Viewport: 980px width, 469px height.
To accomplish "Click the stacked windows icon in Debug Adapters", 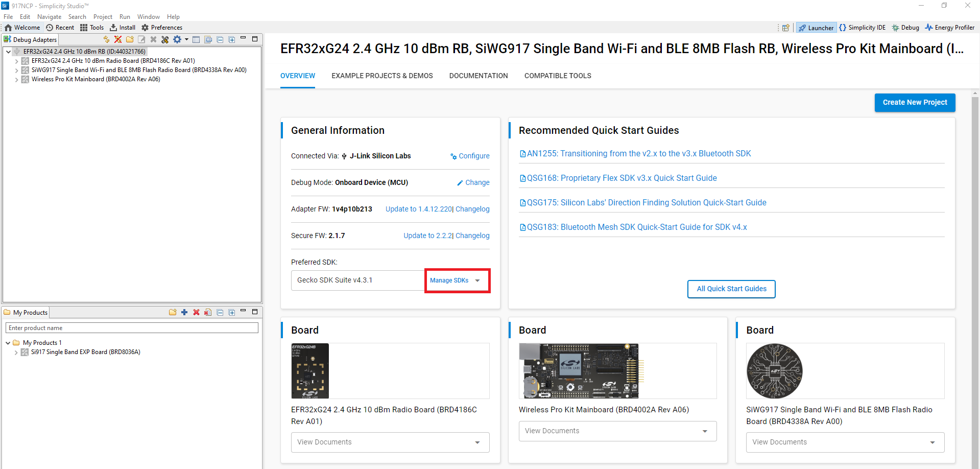I will [208, 39].
